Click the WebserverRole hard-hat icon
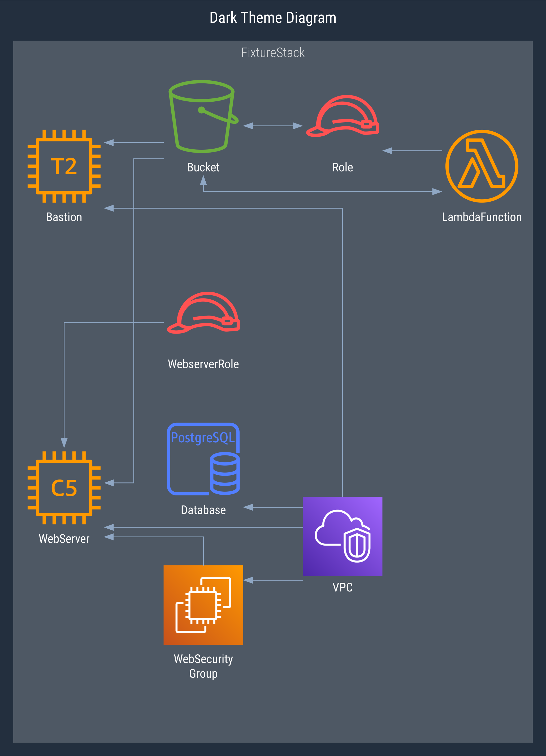 pos(203,313)
